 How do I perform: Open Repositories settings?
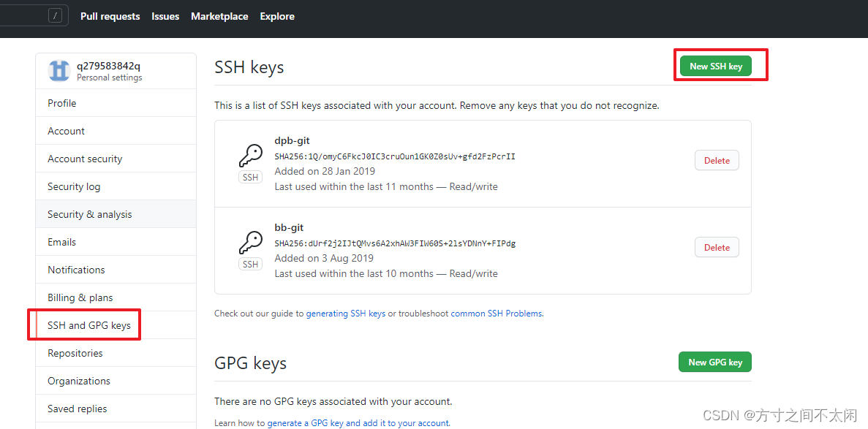point(116,353)
